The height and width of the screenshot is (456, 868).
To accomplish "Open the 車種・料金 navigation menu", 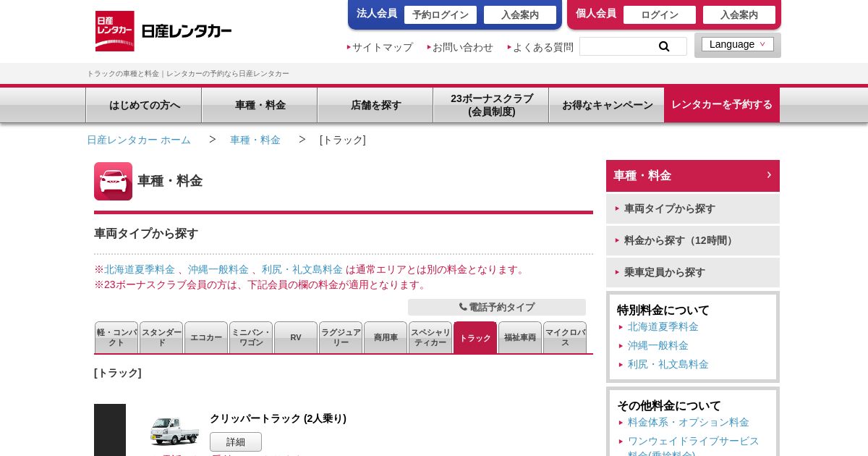I will pyautogui.click(x=260, y=105).
